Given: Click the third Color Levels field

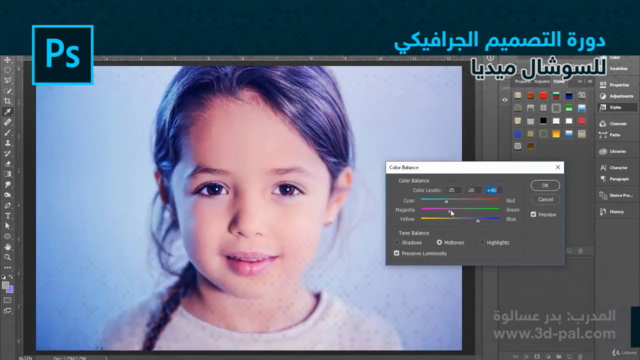Looking at the screenshot, I should click(494, 190).
